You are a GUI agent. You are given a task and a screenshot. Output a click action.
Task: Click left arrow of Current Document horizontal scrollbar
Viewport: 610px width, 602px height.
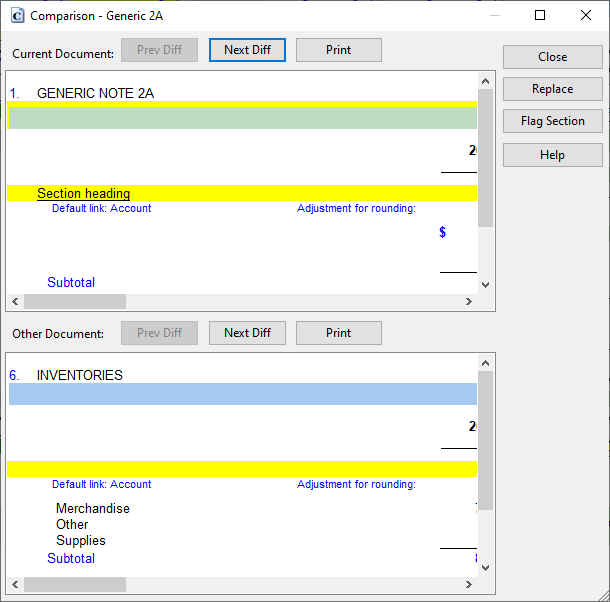point(15,302)
